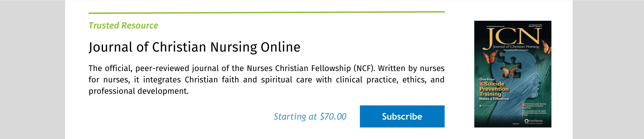Click the Starting at $70.00 price text
Viewport: 644px width, 139px height.
pos(310,117)
